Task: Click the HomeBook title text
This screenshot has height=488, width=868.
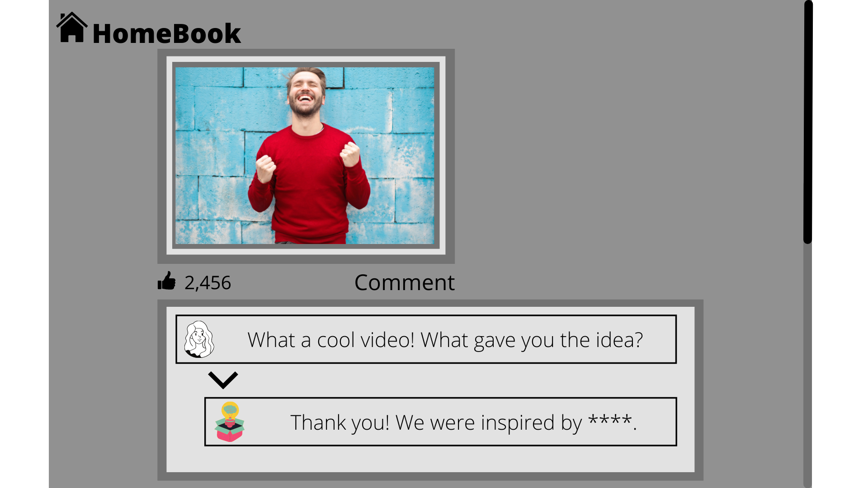Action: (x=167, y=33)
